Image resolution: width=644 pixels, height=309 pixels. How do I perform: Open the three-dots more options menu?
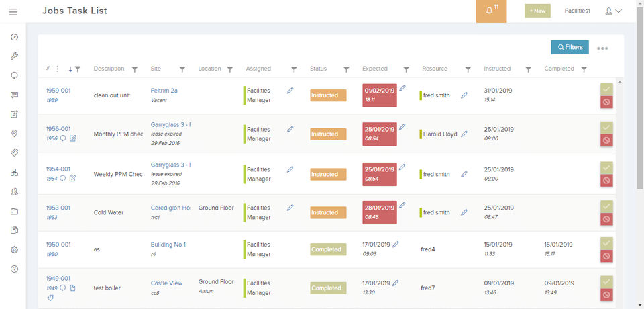click(602, 48)
